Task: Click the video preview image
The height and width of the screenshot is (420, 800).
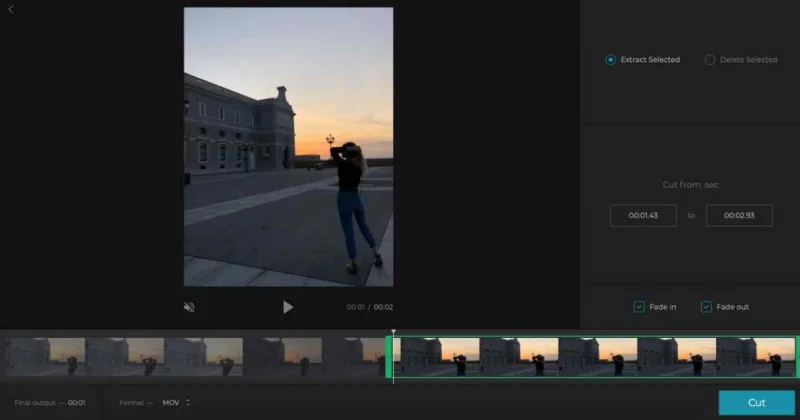Action: click(x=288, y=147)
